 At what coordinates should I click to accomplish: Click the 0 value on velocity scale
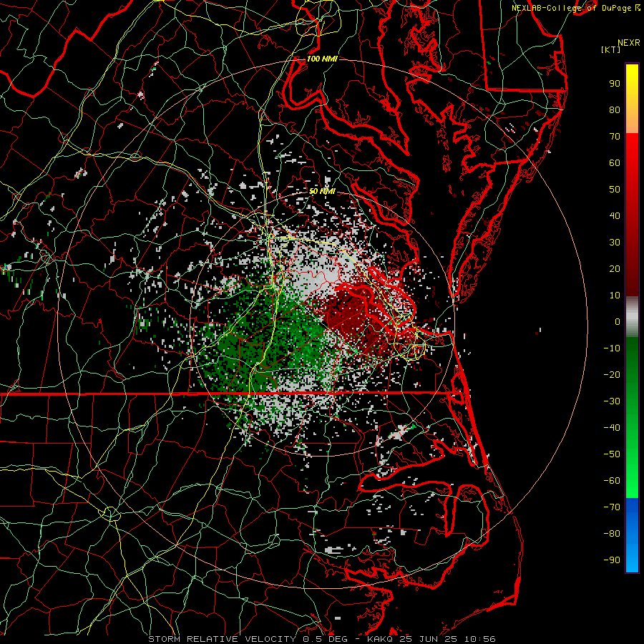[618, 322]
